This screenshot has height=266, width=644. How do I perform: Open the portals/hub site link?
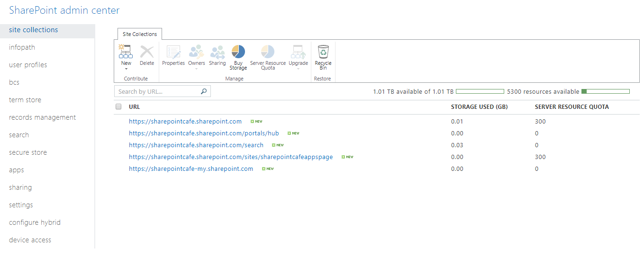204,133
